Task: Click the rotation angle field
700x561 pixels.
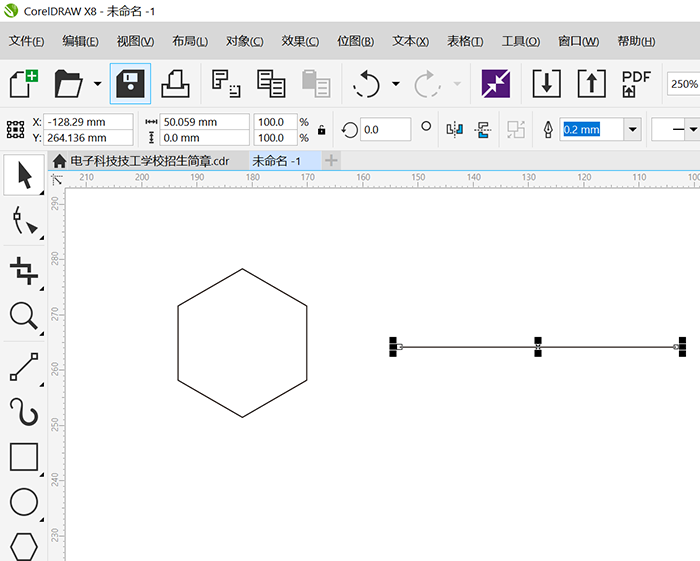Action: [385, 129]
